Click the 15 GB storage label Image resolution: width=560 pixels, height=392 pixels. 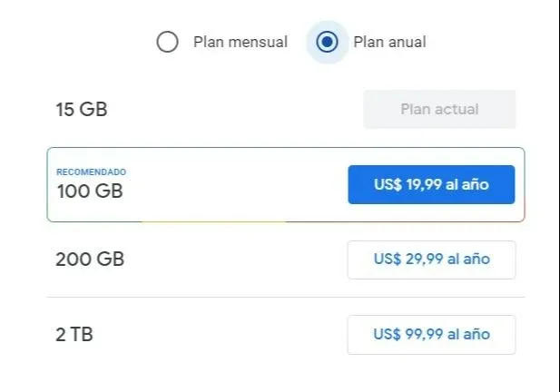coord(82,110)
